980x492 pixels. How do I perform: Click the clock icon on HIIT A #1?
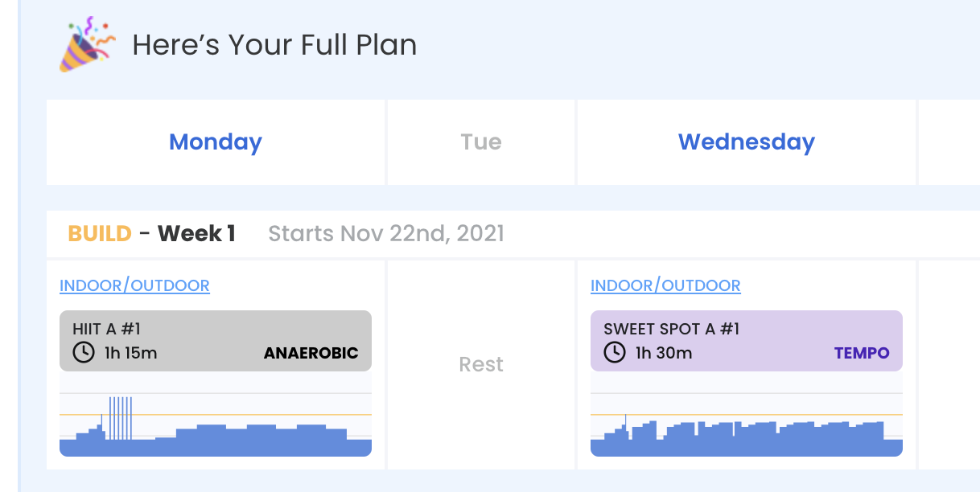84,352
